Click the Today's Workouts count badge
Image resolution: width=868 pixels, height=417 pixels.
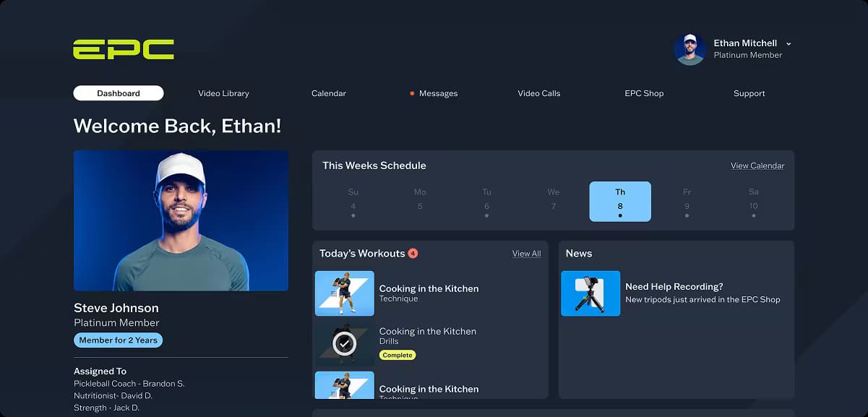tap(413, 254)
